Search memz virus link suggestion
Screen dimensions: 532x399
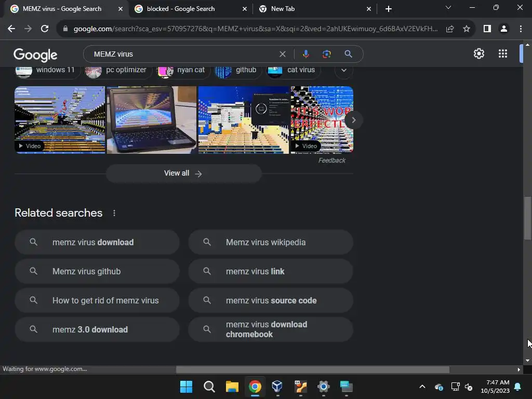271,271
